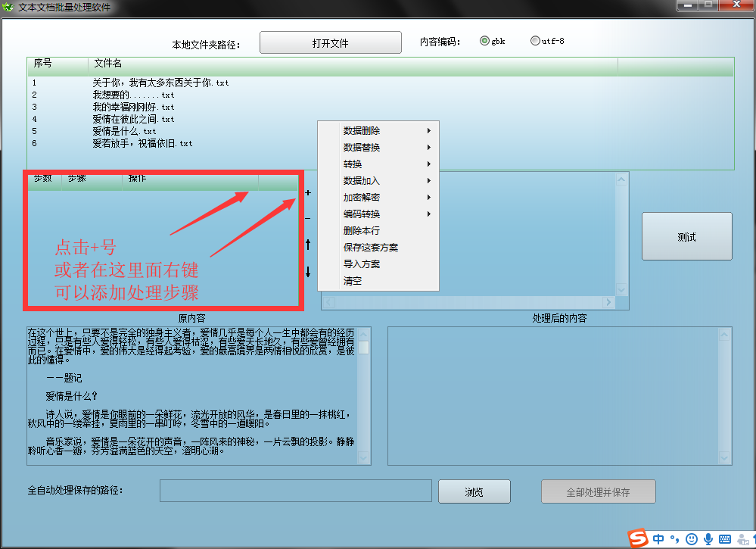This screenshot has width=756, height=549.
Task: Toggle the punctuation mode icon in IME bar
Action: tap(674, 539)
